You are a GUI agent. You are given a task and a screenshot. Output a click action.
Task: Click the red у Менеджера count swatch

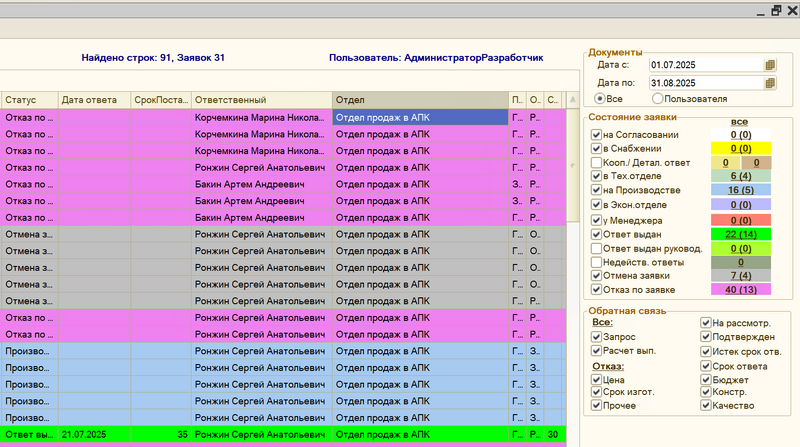[741, 220]
